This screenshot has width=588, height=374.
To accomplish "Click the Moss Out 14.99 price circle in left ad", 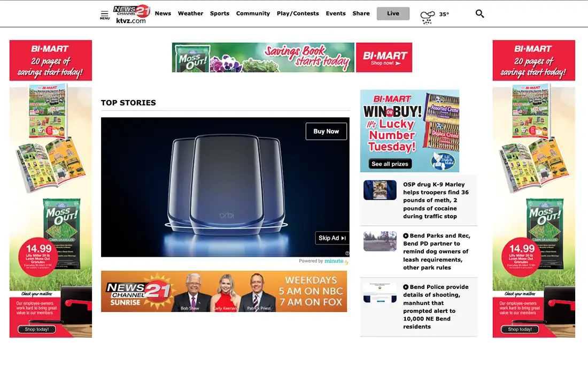I will tap(38, 257).
